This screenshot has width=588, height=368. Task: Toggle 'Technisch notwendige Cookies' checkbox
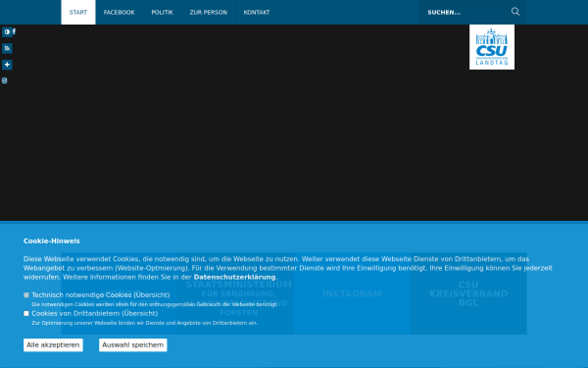tap(26, 295)
